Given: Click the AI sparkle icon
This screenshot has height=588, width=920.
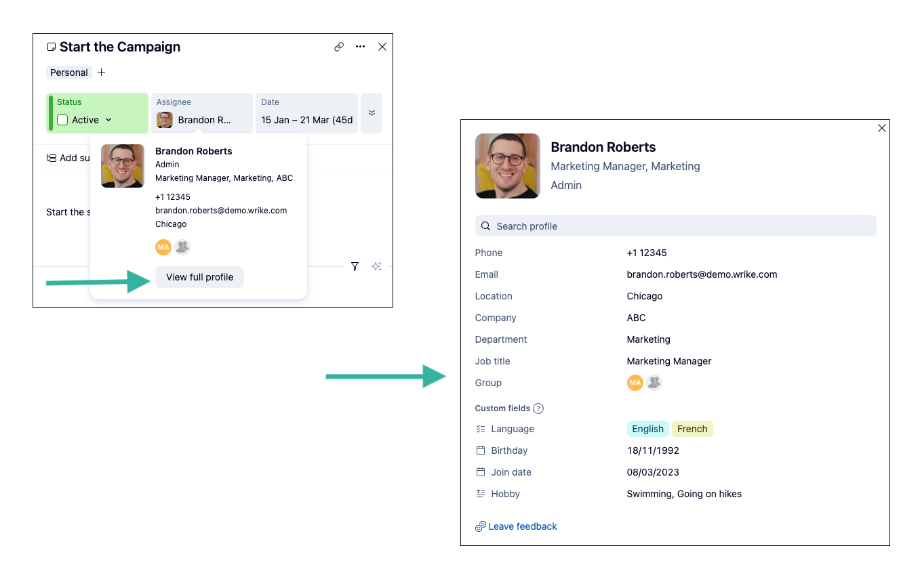Looking at the screenshot, I should click(x=377, y=266).
